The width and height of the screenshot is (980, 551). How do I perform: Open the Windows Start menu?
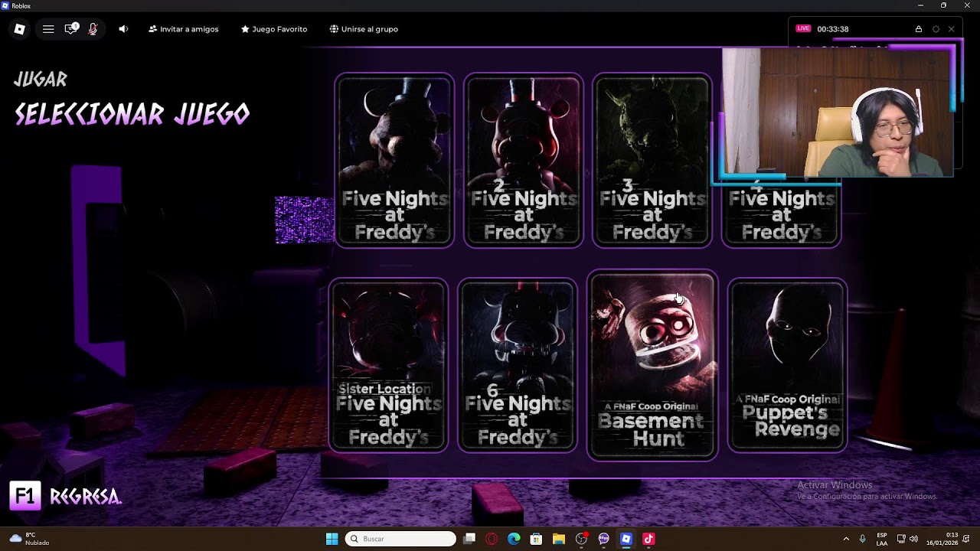click(332, 539)
